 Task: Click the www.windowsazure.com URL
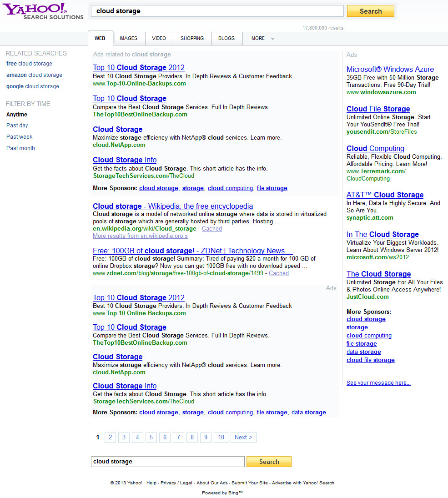[381, 92]
